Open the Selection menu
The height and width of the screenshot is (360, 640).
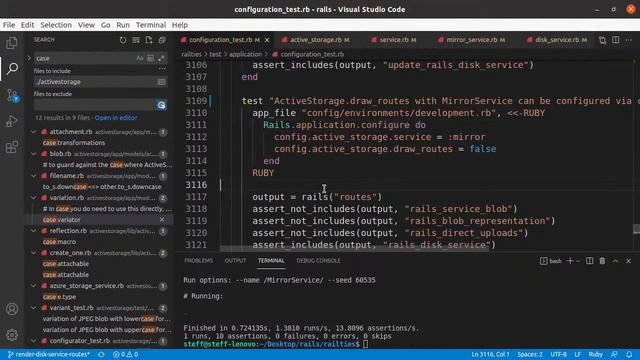[x=56, y=25]
